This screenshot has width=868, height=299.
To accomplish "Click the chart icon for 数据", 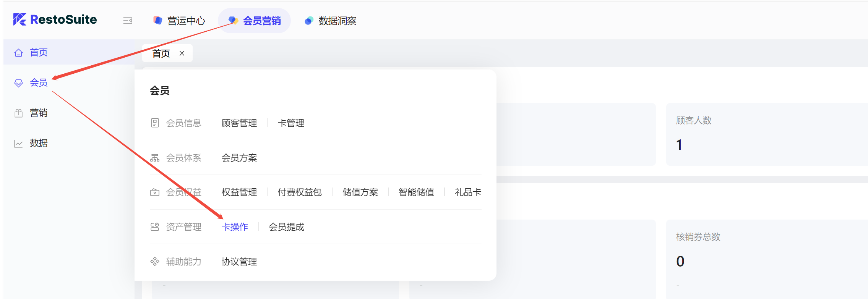I will 18,144.
